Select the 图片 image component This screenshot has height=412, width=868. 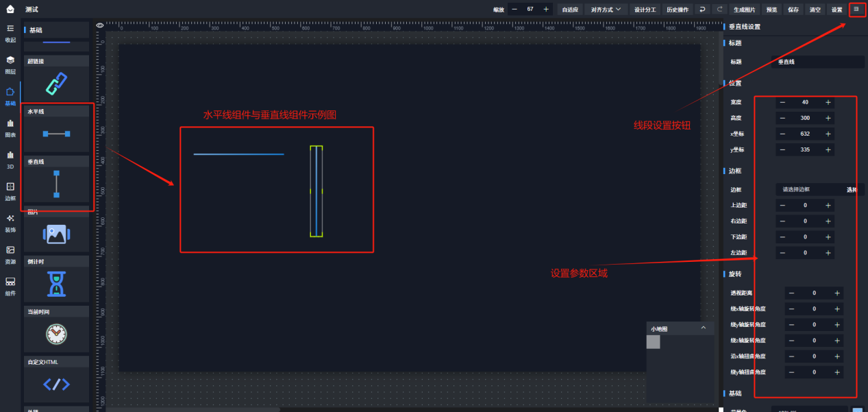pos(56,230)
